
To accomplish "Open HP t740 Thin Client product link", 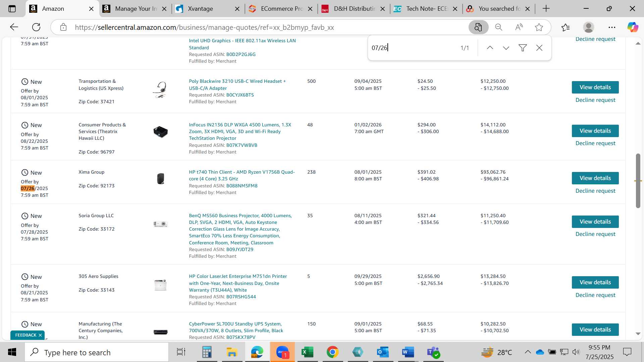I will click(242, 175).
